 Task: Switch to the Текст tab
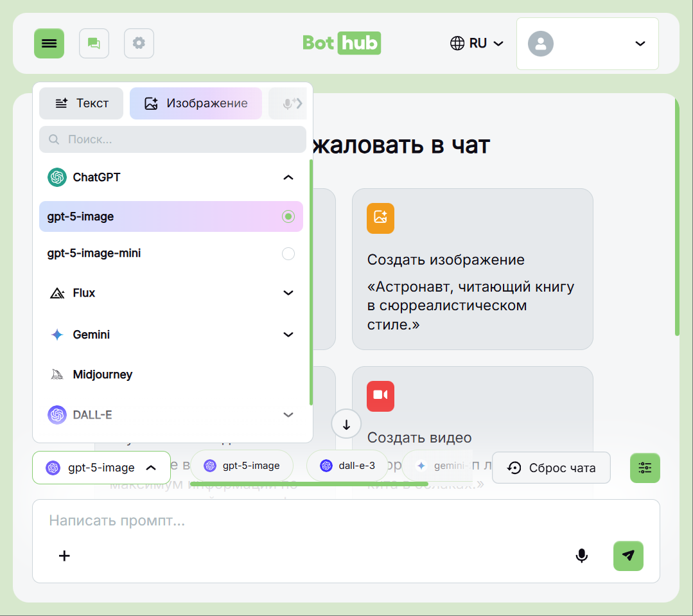pos(82,103)
